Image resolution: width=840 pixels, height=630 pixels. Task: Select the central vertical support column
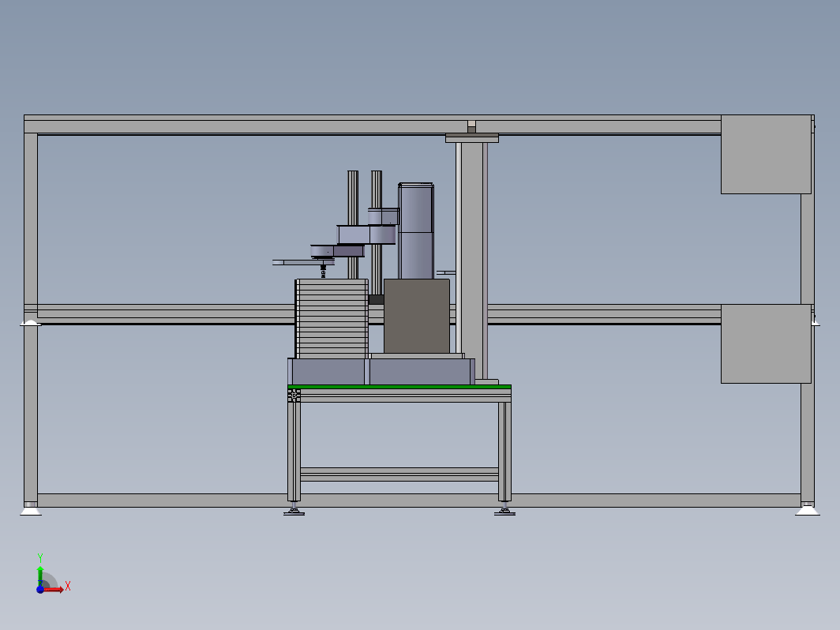pyautogui.click(x=472, y=261)
